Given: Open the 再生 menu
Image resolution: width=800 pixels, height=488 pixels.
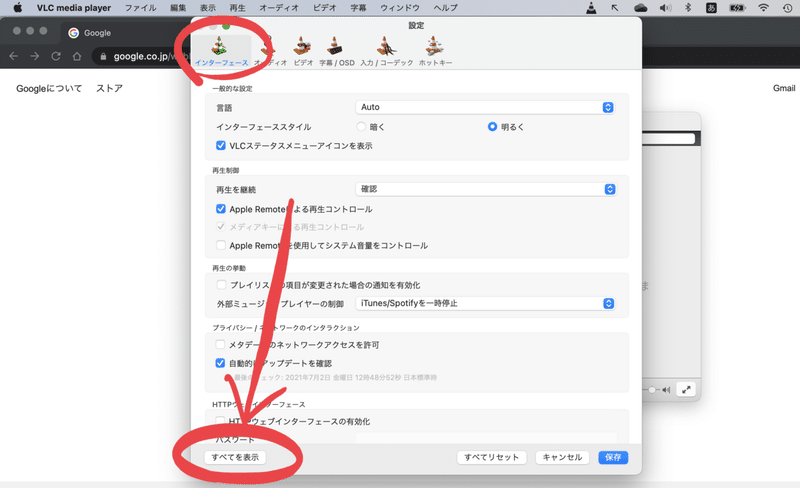Looking at the screenshot, I should tap(237, 8).
